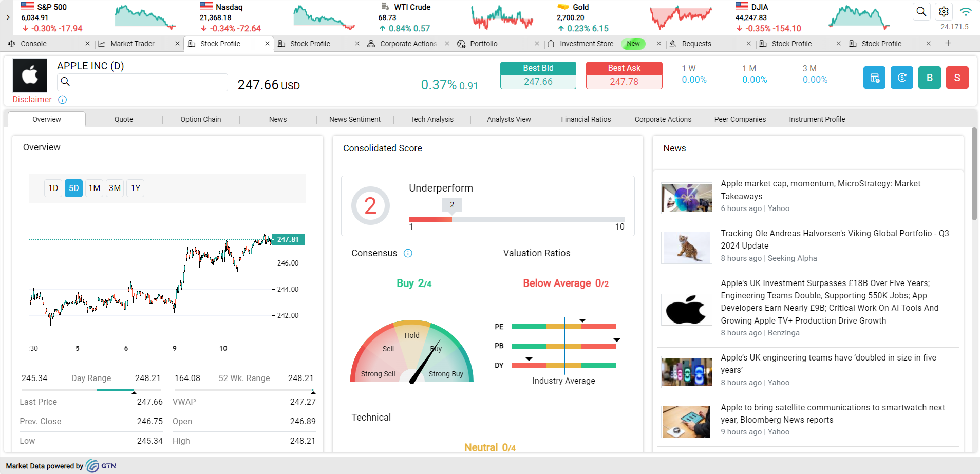Expand the ticker bar left arrow
The image size is (980, 474).
pyautogui.click(x=8, y=17)
